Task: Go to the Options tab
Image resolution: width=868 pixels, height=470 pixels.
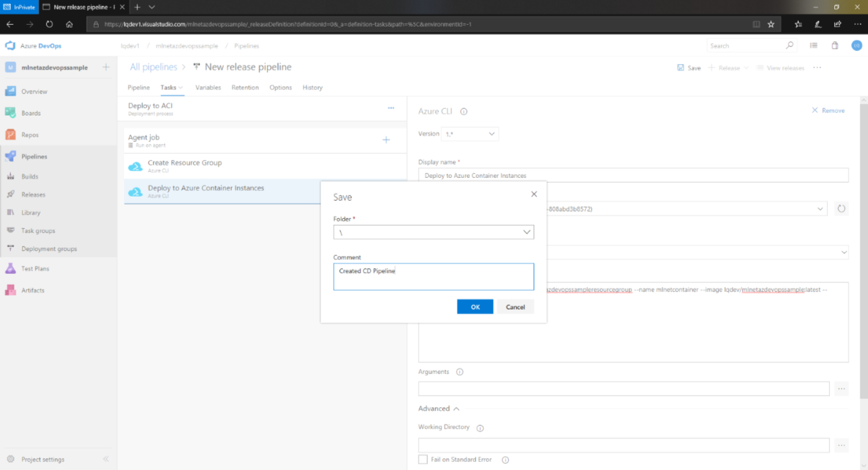Action: coord(281,87)
